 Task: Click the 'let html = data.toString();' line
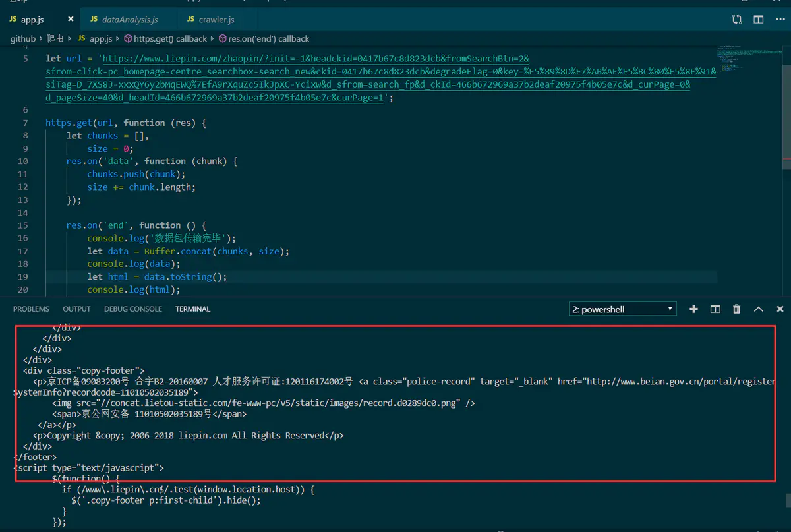[x=157, y=277]
